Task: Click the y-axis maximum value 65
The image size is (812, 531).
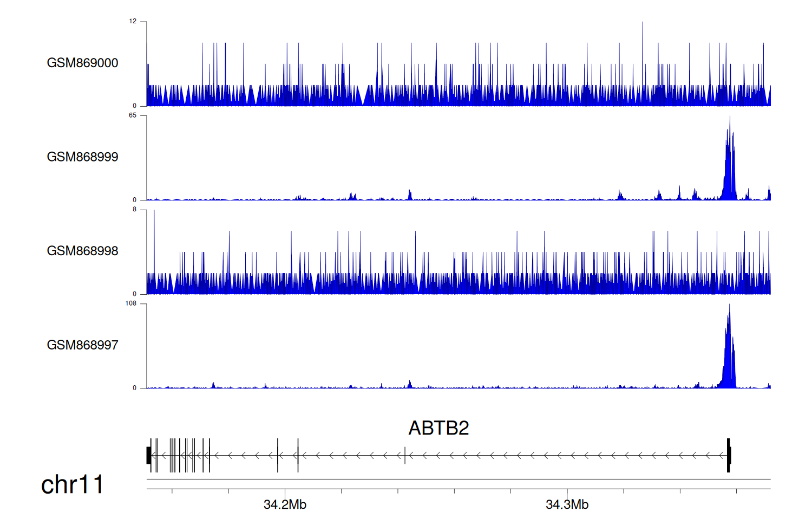Action: click(x=133, y=115)
